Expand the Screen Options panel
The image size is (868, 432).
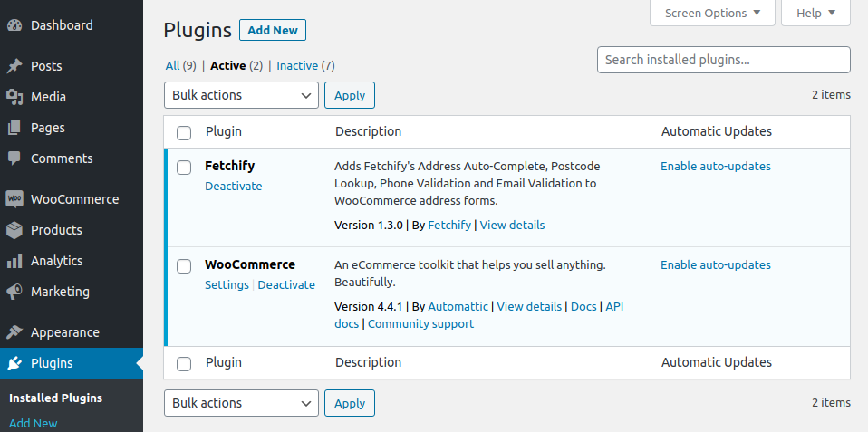(x=712, y=13)
